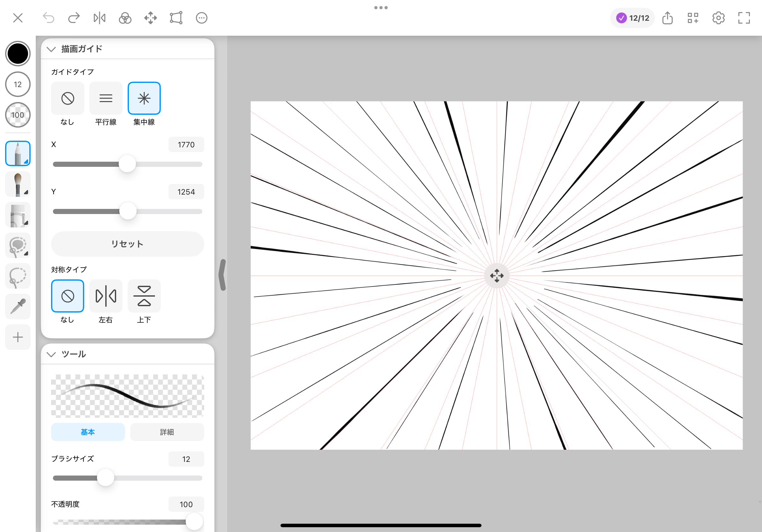Switch to the 詳細 tab
The height and width of the screenshot is (532, 762).
tap(167, 432)
